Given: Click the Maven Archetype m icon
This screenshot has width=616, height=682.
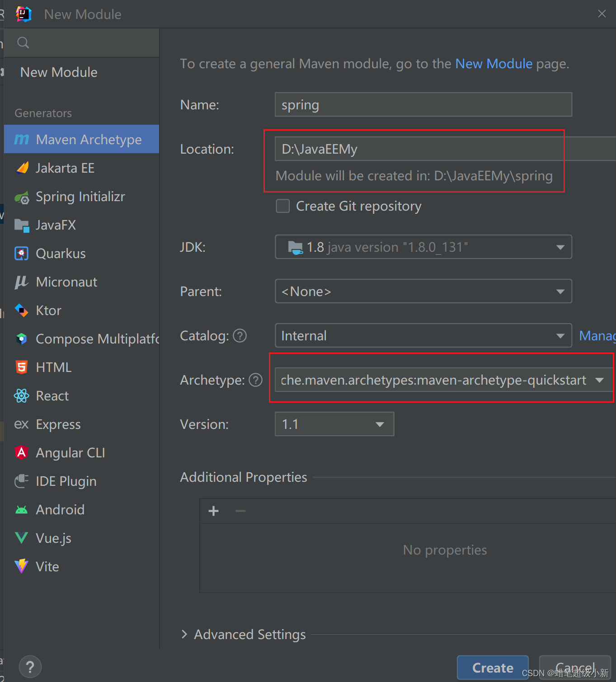Looking at the screenshot, I should (22, 139).
